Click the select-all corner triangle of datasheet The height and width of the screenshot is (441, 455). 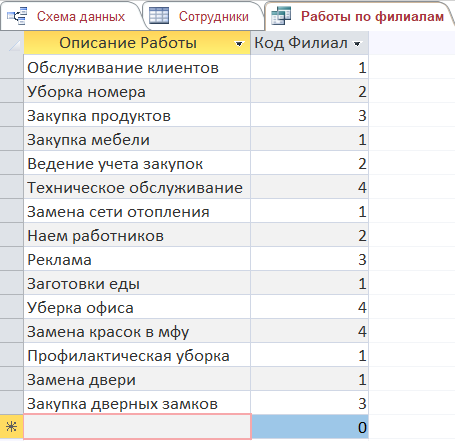pos(12,43)
